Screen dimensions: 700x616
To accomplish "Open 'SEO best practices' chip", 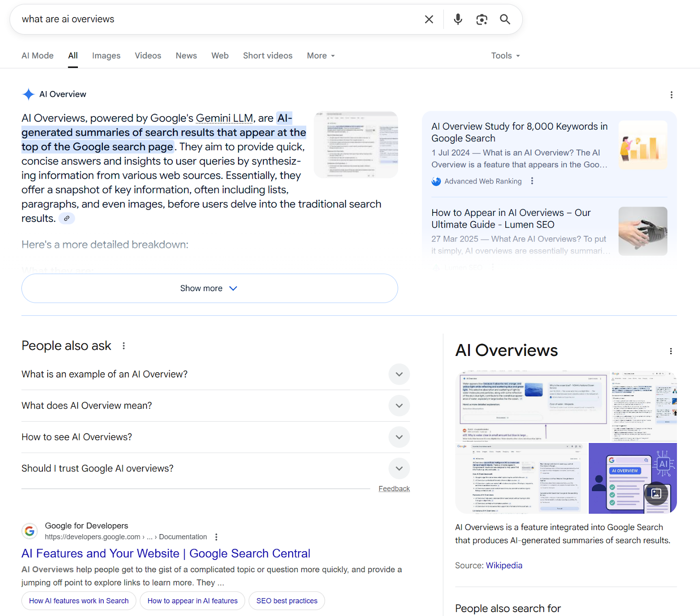I will click(287, 601).
